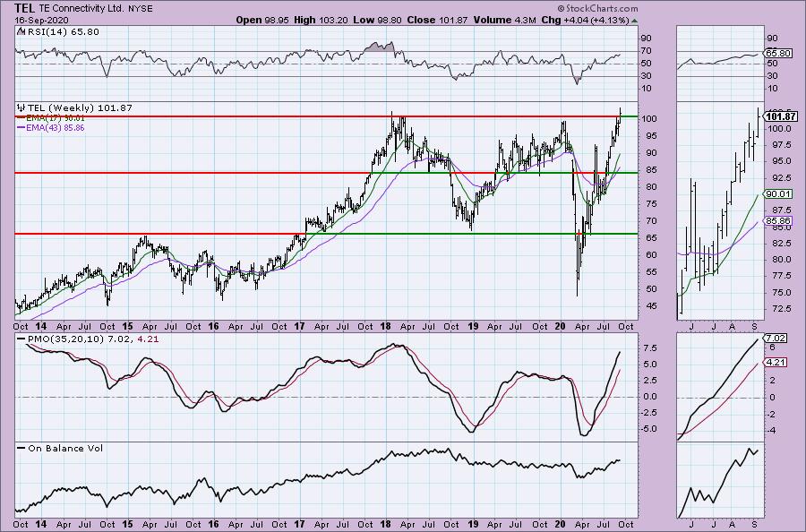Click the 65.80 RSI value tag
Screen dimensions: 806x532
click(x=778, y=53)
